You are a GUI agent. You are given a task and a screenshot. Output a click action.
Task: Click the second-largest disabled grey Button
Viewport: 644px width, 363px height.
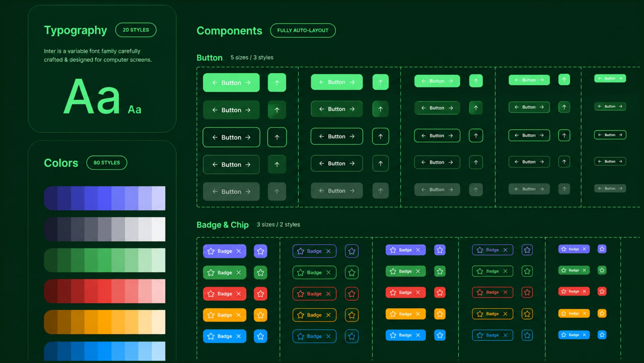[x=337, y=191]
